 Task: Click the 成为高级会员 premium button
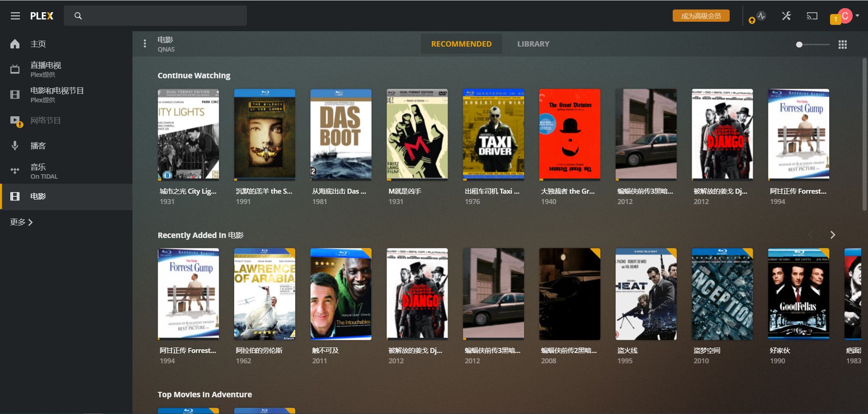click(x=701, y=16)
